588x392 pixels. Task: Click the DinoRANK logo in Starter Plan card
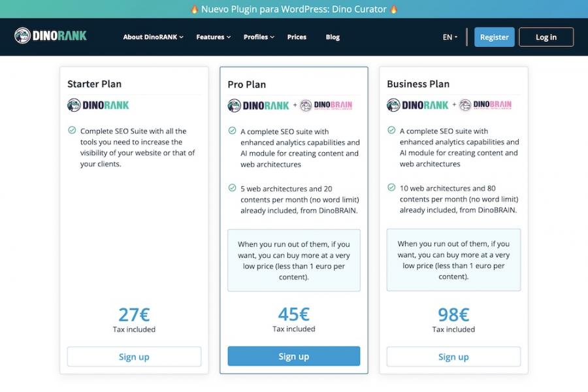[x=98, y=105]
